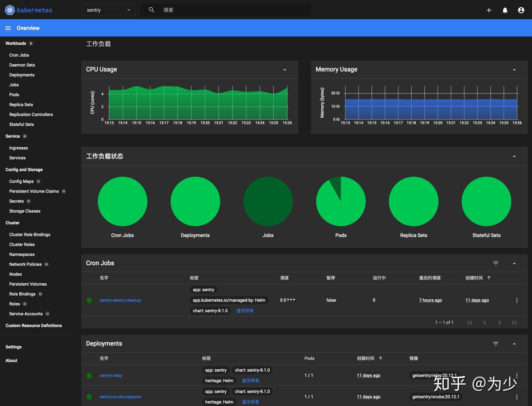
Task: Open Settings in sidebar
Action: click(14, 347)
